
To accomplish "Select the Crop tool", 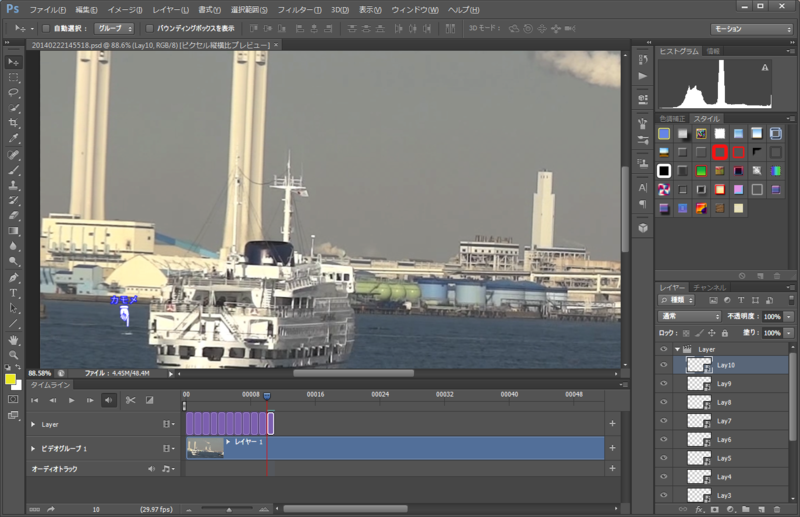I will point(13,123).
